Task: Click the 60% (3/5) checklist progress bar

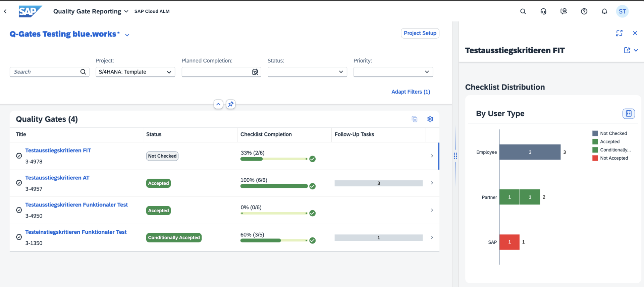Action: pos(274,240)
